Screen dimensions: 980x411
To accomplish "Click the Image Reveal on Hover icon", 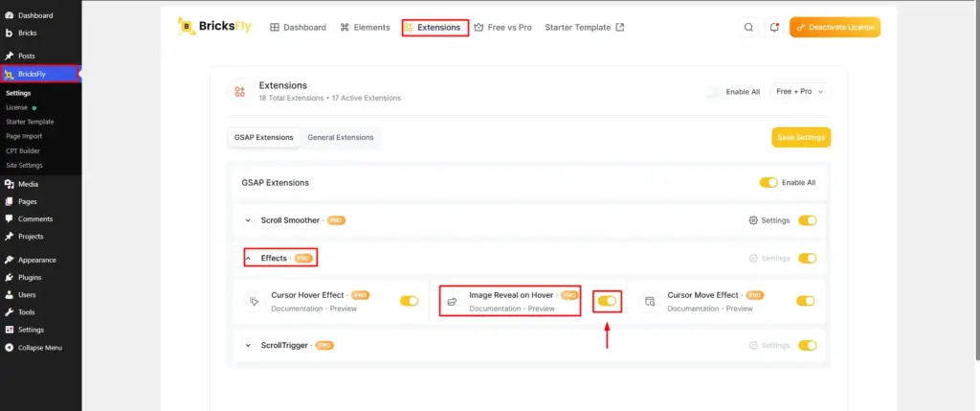I will click(x=452, y=302).
